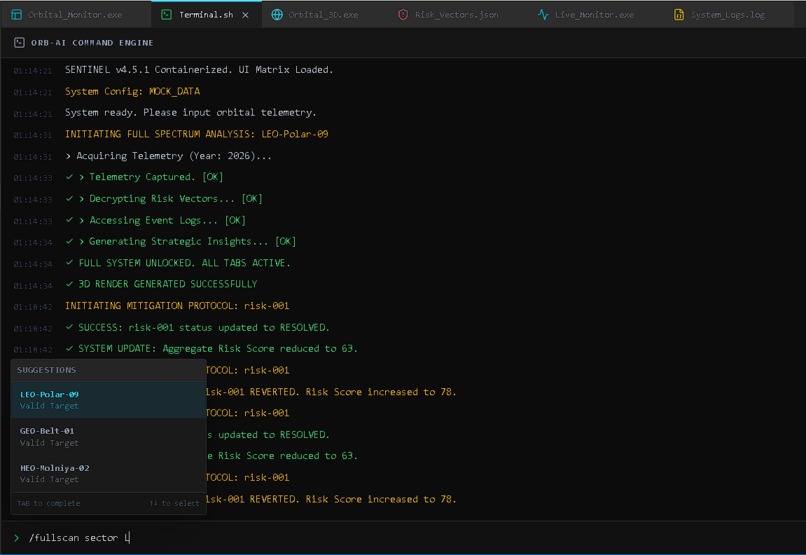Click the checkmark beside 'FULL SYSTEM UNLOCKED'
The image size is (806, 555).
coord(69,263)
